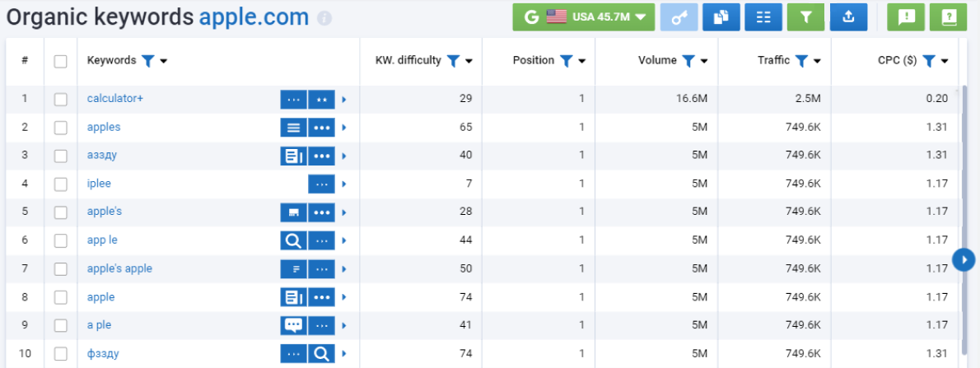This screenshot has height=368, width=980.
Task: Open the USA 45.7M Google database dropdown
Action: 584,16
